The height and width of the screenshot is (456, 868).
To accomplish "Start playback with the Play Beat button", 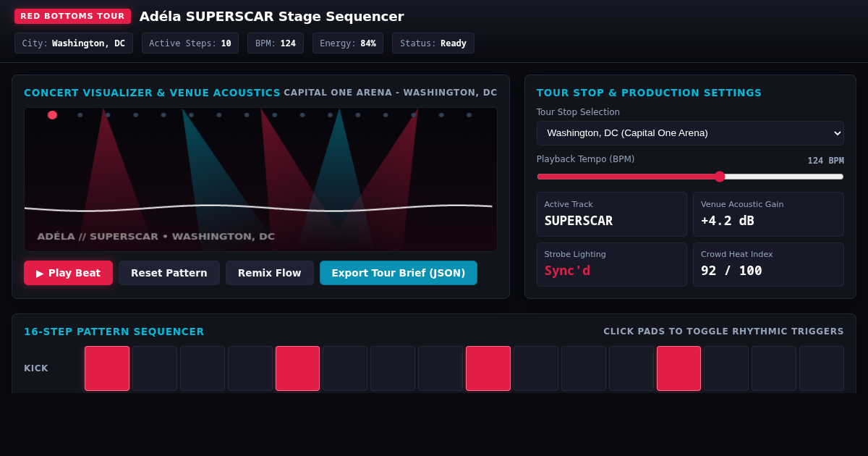I will pos(68,273).
